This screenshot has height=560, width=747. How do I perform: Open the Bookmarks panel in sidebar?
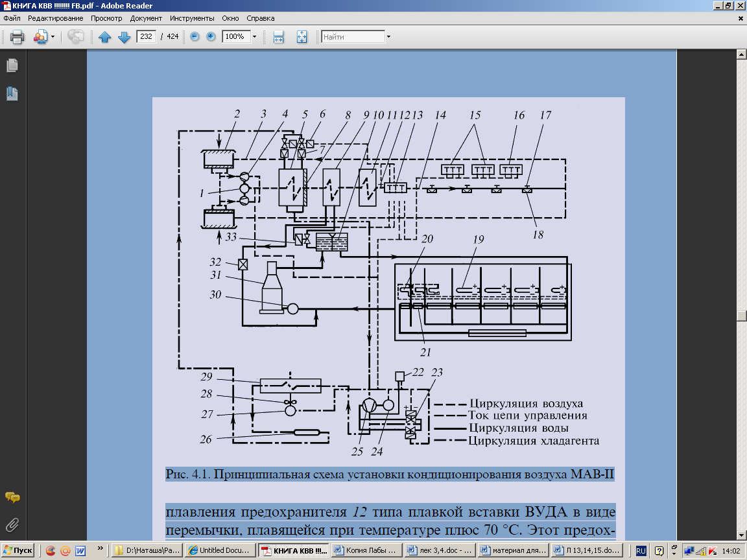tap(12, 94)
